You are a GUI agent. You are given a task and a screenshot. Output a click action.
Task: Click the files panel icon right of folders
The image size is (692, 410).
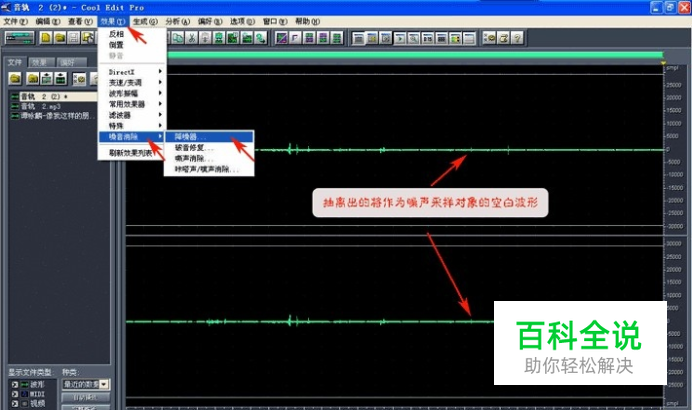[x=46, y=79]
